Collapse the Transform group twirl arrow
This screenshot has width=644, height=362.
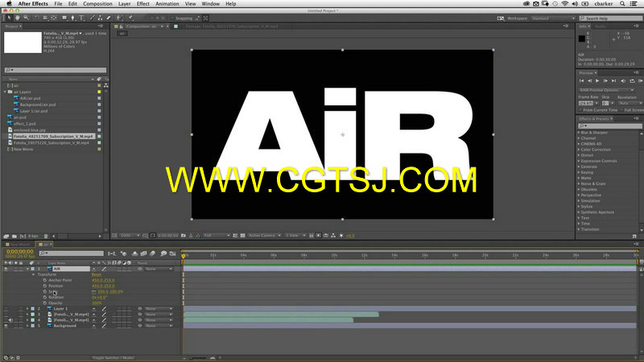coord(34,274)
